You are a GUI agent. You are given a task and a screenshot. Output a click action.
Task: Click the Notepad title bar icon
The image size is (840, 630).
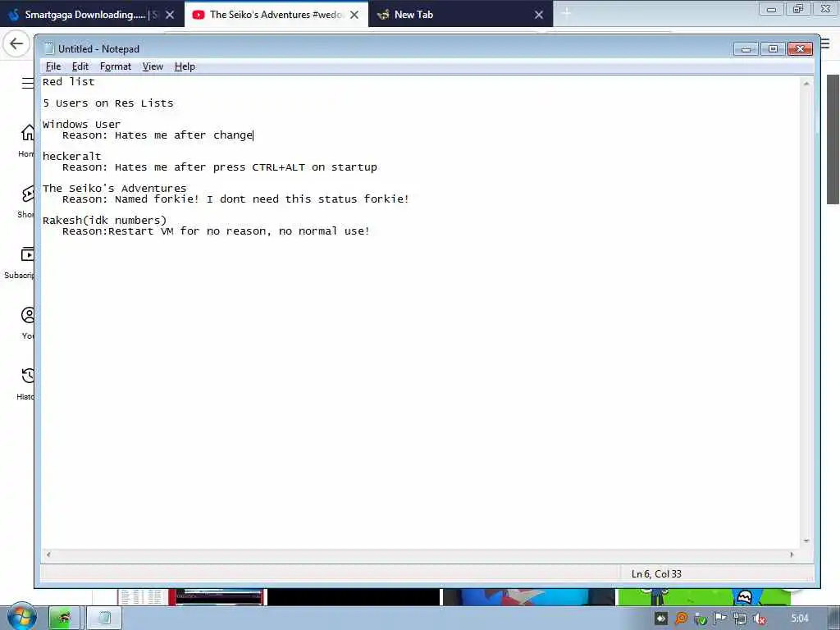(x=48, y=48)
